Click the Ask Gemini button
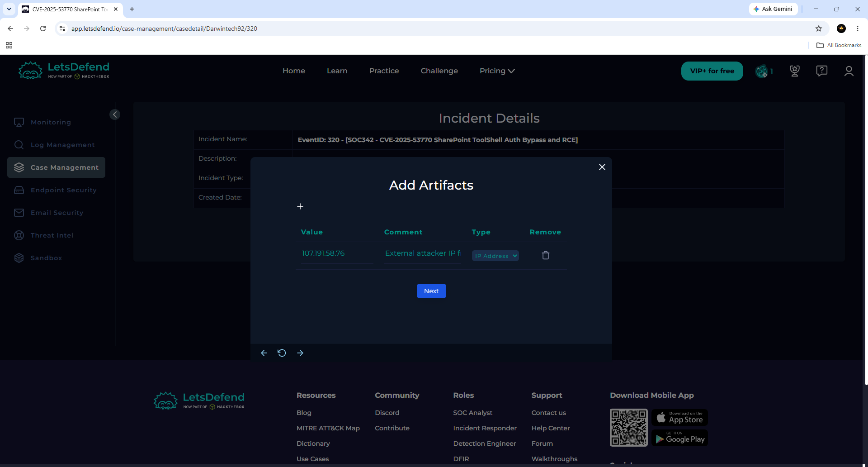 click(773, 9)
